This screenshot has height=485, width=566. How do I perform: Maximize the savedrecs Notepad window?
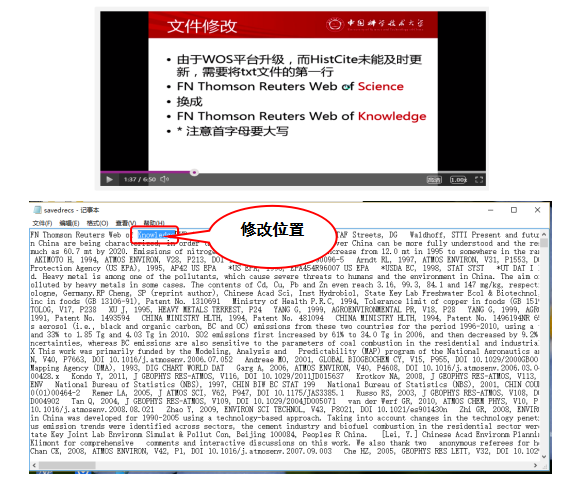[514, 210]
